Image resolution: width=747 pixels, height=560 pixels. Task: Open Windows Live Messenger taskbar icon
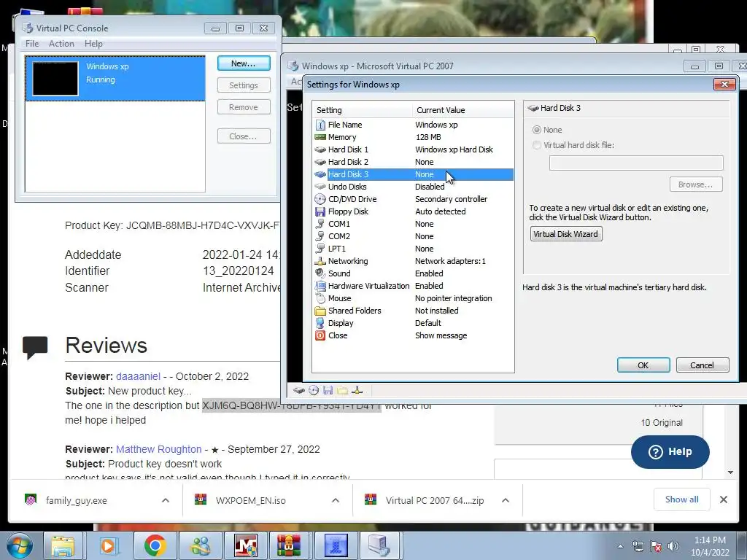pos(200,545)
